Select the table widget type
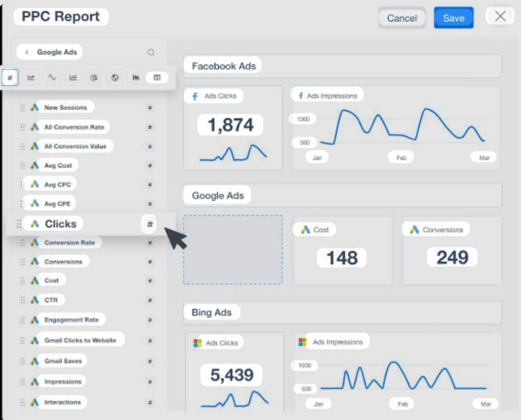 [157, 77]
